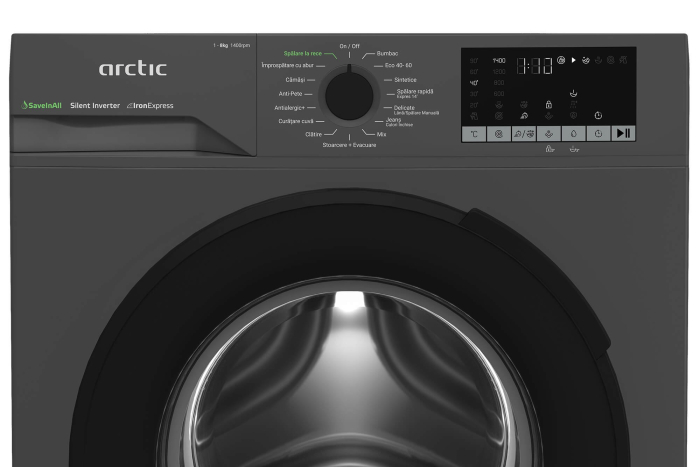Tap the Start/Pause button
The image size is (700, 467).
point(623,133)
